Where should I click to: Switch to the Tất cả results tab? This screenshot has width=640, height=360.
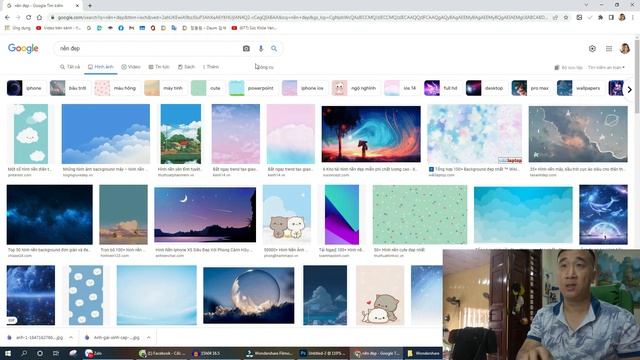click(70, 67)
